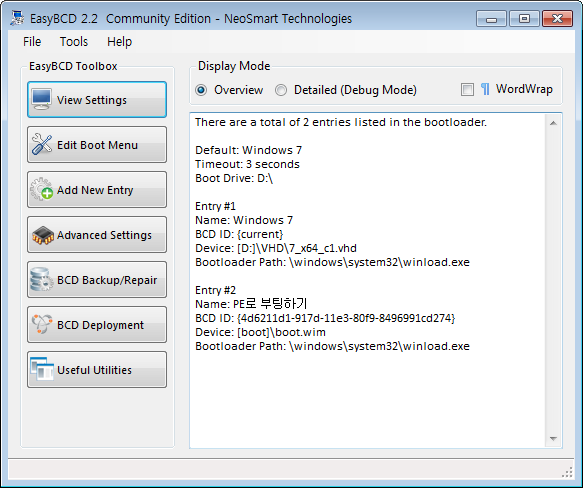Click the BCD Deployment icon
Image resolution: width=583 pixels, height=488 pixels.
coord(42,324)
